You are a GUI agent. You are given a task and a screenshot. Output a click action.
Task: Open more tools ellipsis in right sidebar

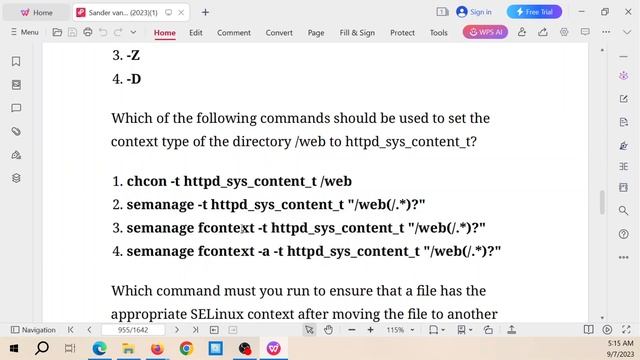pyautogui.click(x=623, y=258)
